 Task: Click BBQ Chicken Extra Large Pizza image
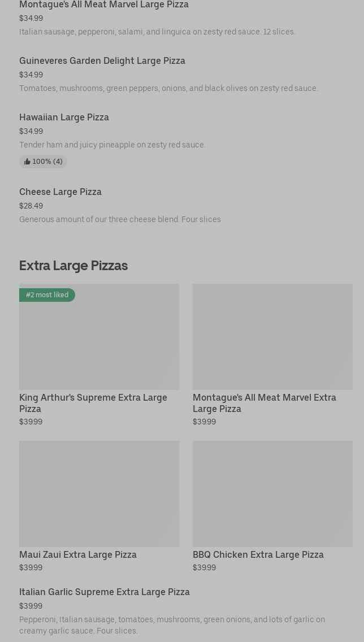coord(272,493)
